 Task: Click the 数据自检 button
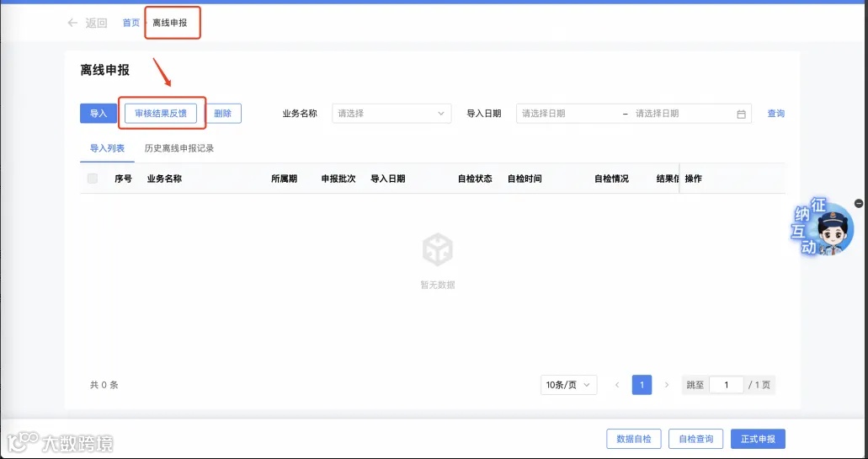point(635,439)
